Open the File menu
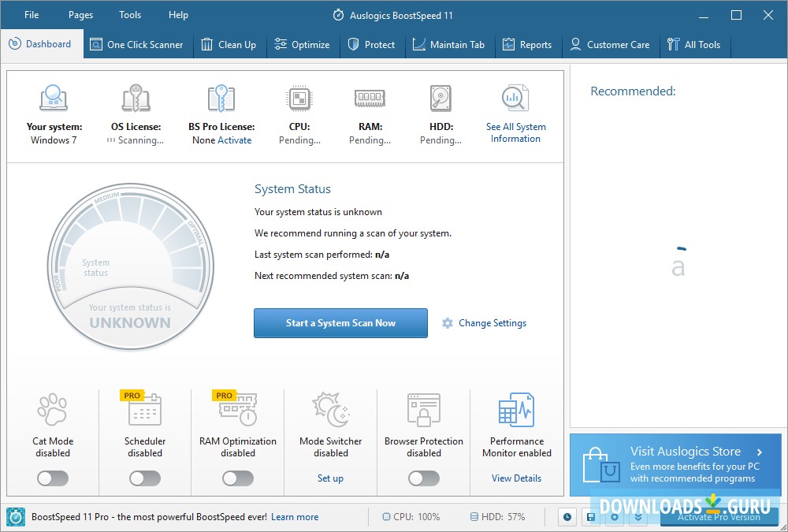This screenshot has width=788, height=532. (32, 15)
